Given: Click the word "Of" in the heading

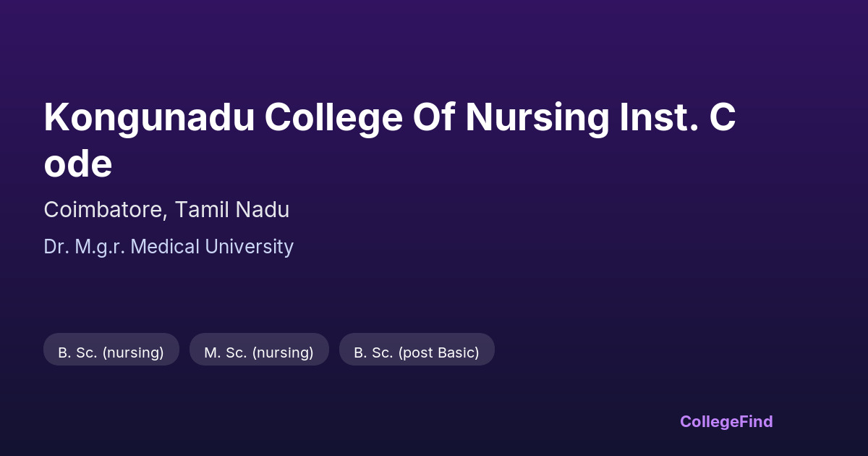Looking at the screenshot, I should tap(433, 118).
